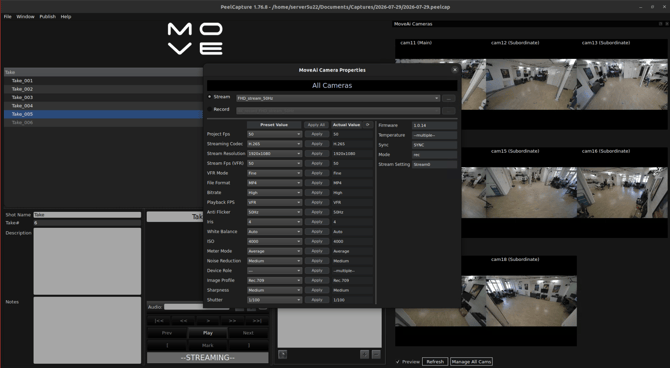Click the Apply All button
670x368 pixels.
click(x=317, y=125)
